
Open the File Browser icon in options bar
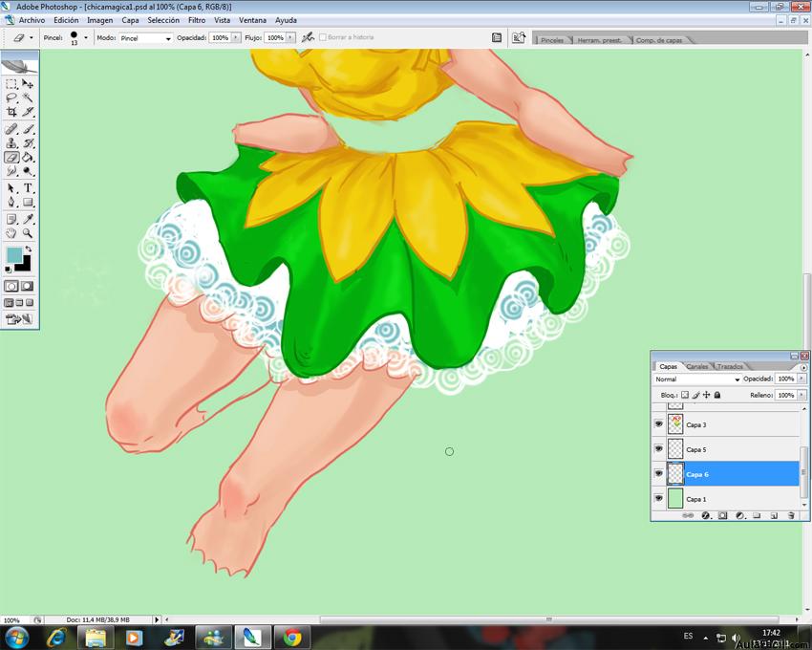519,37
